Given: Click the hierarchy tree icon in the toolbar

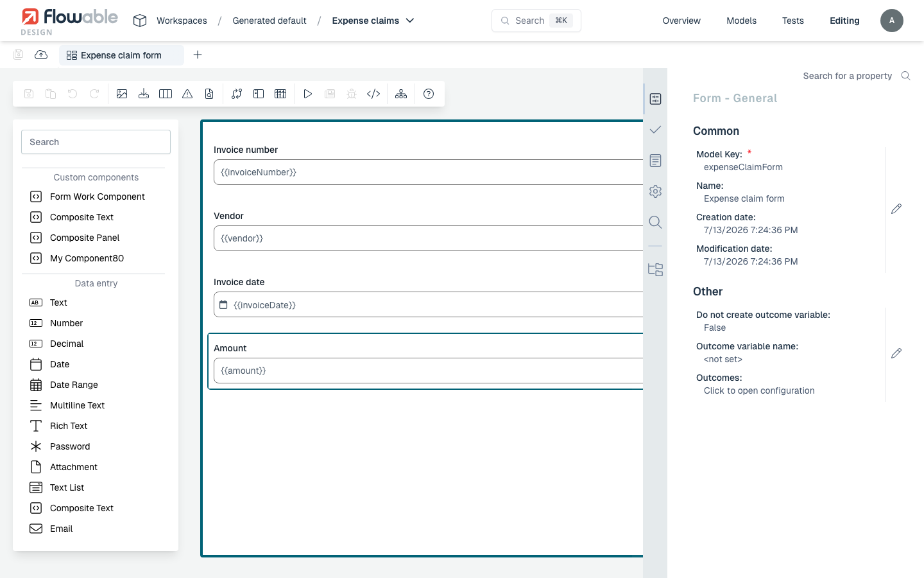Looking at the screenshot, I should coord(401,94).
